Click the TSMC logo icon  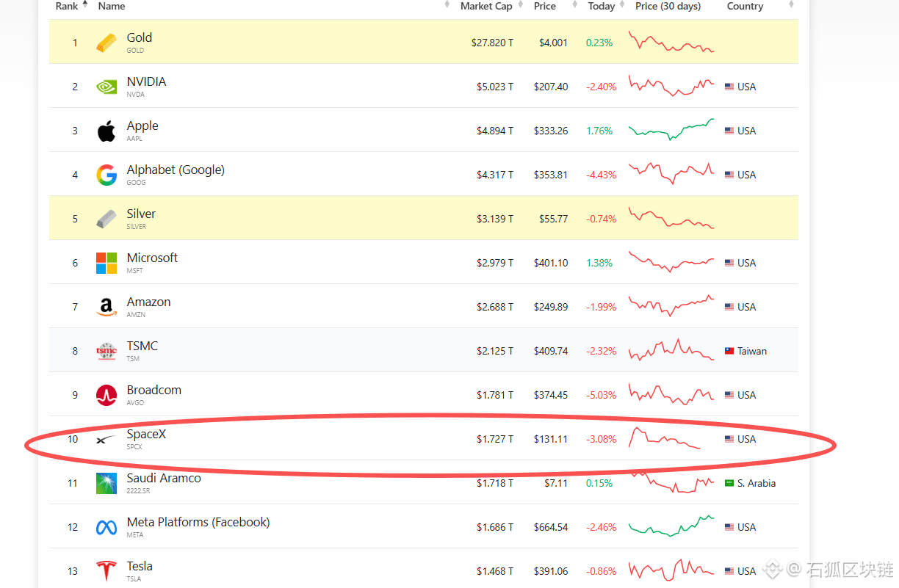click(106, 351)
